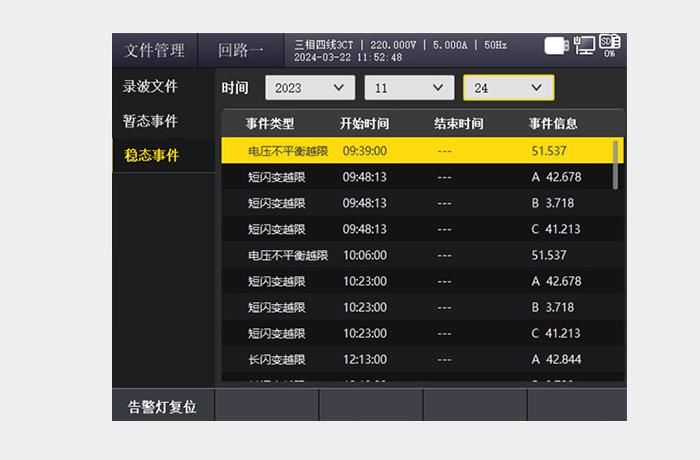Select the highlighted 电压不平衡越限 09:39:00 row
The width and height of the screenshot is (700, 460).
[422, 151]
